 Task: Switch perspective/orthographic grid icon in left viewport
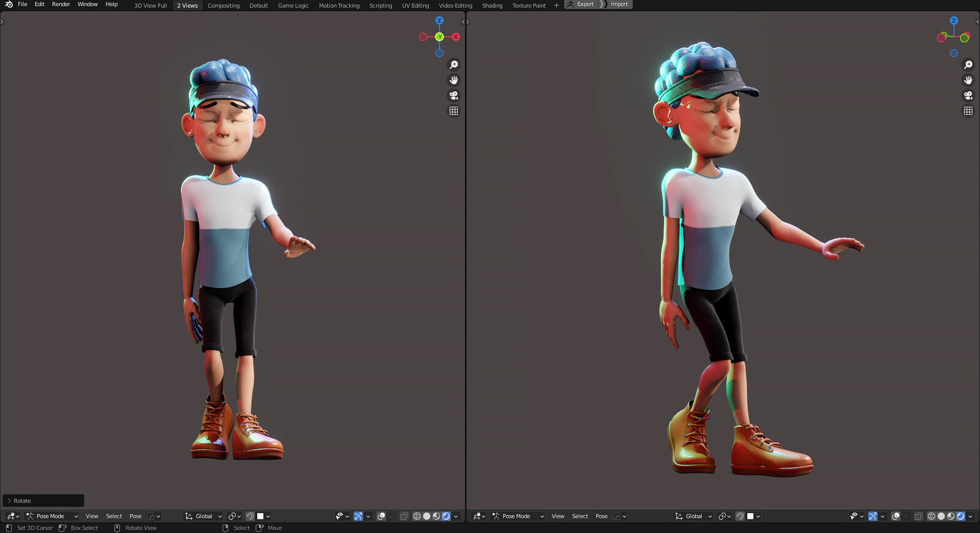454,111
